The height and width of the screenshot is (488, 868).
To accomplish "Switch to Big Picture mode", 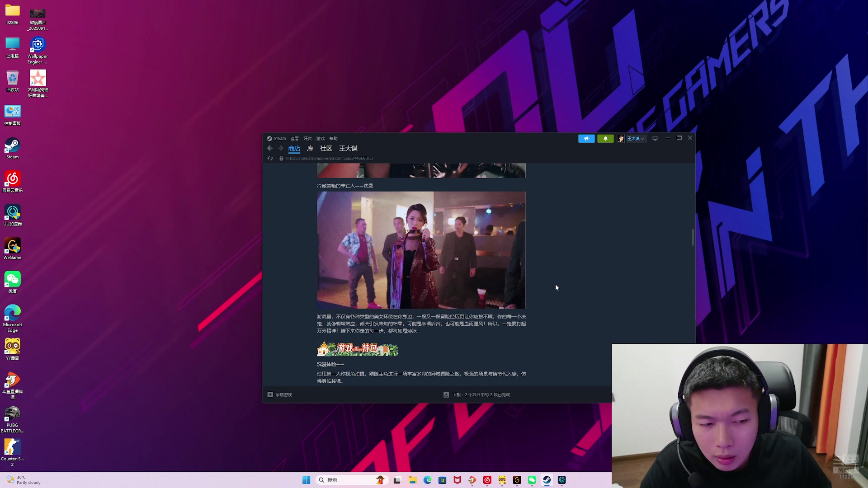I will (x=655, y=139).
